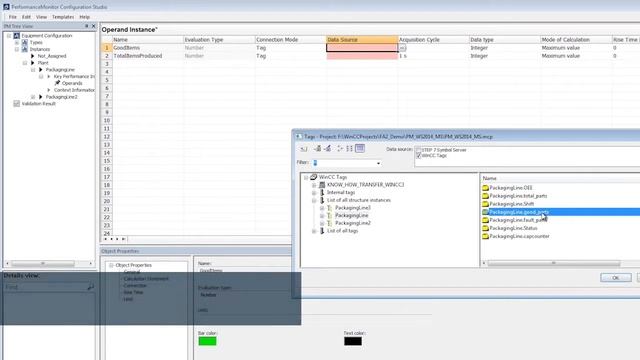Select the Operands item in PM Tree
Screen dimensions: 640x360
(72, 83)
